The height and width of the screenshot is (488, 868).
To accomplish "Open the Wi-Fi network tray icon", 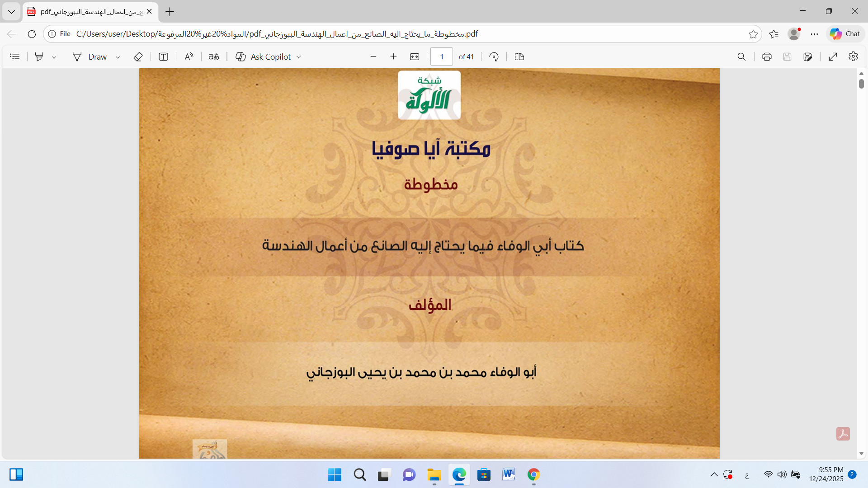I will tap(768, 474).
